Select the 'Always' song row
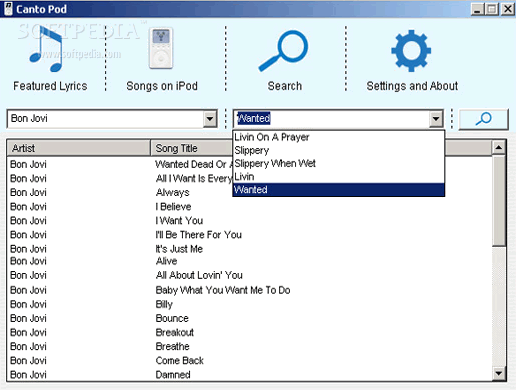The width and height of the screenshot is (516, 390). pyautogui.click(x=249, y=192)
